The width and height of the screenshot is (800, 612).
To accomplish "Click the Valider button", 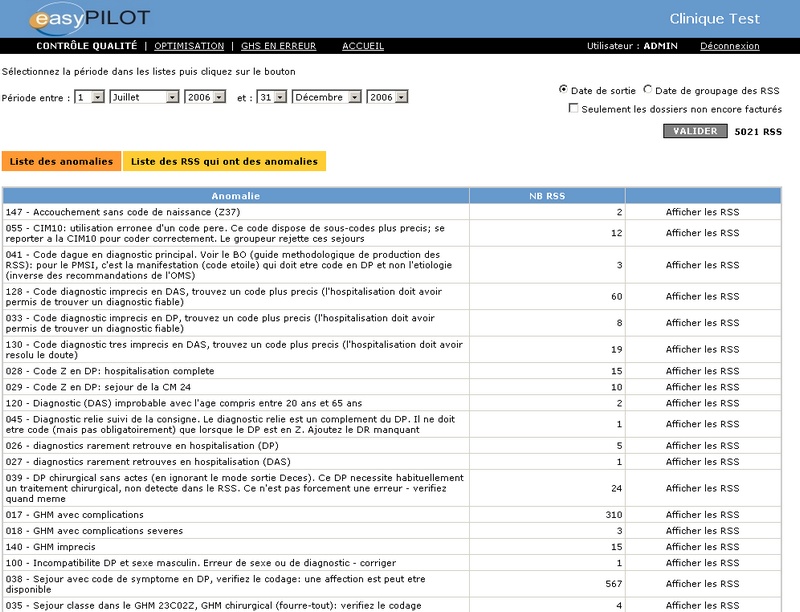I will pos(695,131).
